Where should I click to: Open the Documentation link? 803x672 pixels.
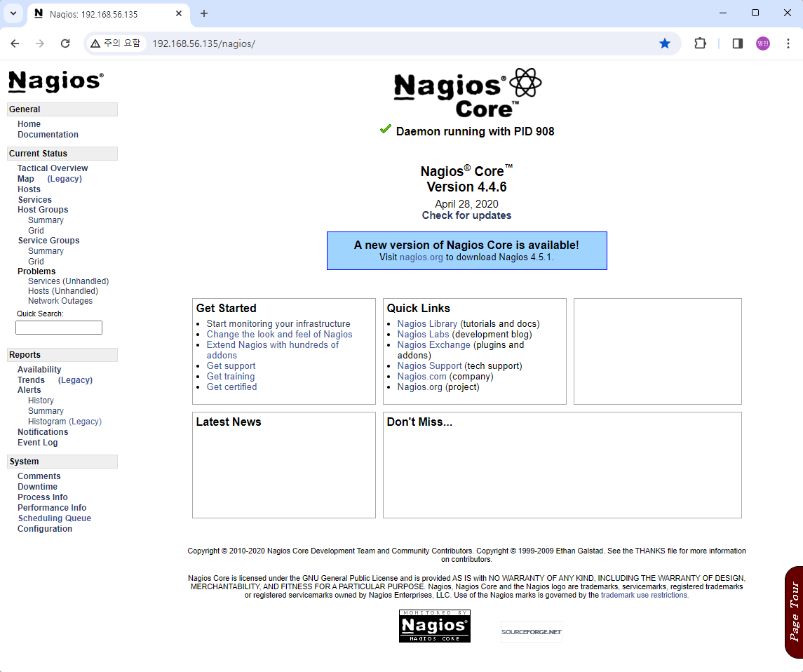pyautogui.click(x=48, y=134)
